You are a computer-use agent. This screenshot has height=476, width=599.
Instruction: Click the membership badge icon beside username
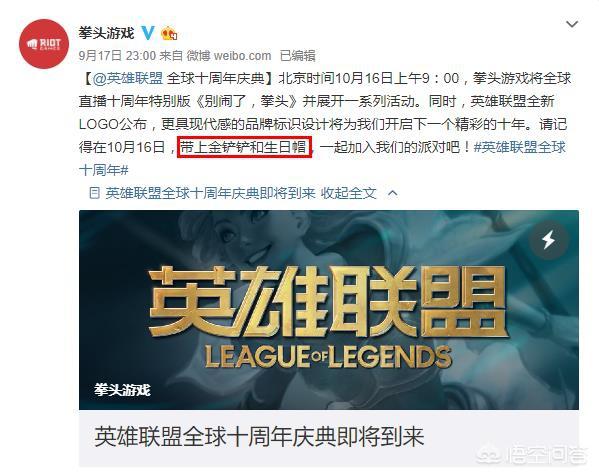[170, 34]
